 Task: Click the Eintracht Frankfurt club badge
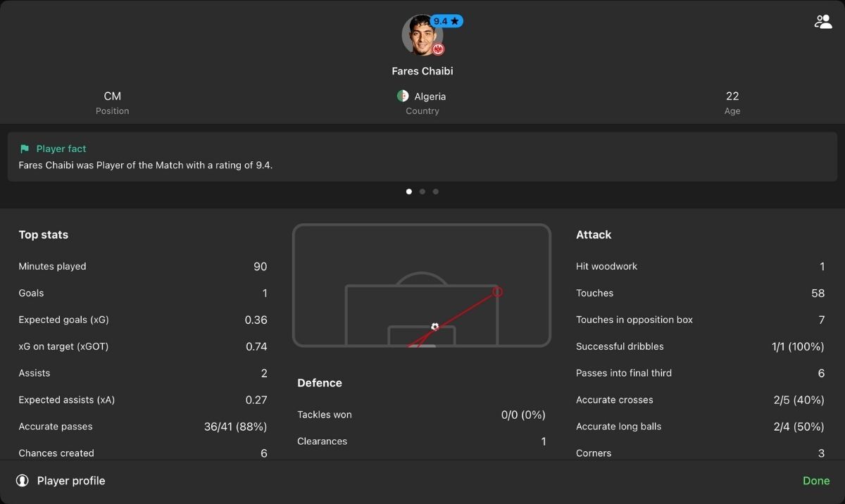pyautogui.click(x=438, y=49)
